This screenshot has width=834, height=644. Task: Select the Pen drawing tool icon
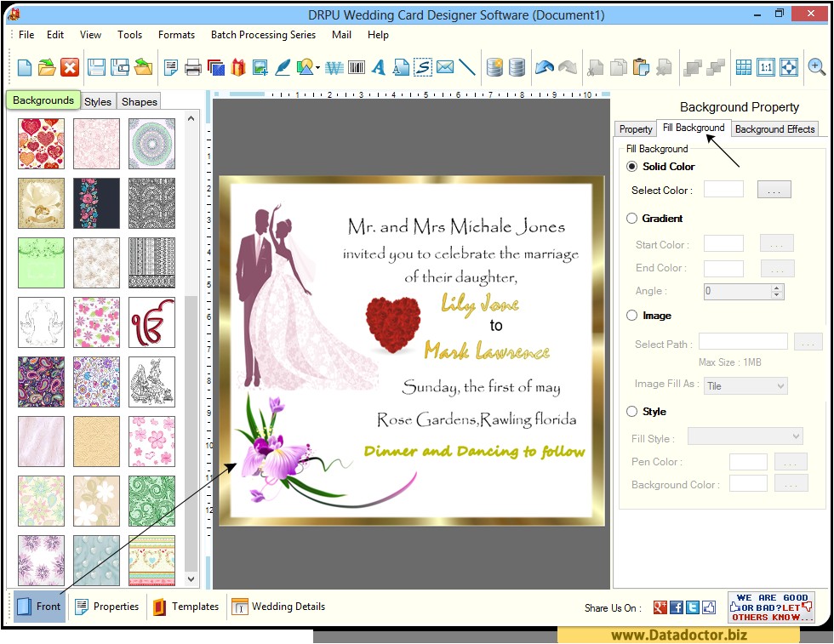283,67
